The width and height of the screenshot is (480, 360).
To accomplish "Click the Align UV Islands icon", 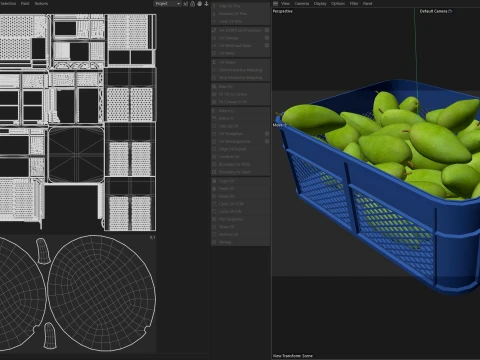I will click(214, 149).
